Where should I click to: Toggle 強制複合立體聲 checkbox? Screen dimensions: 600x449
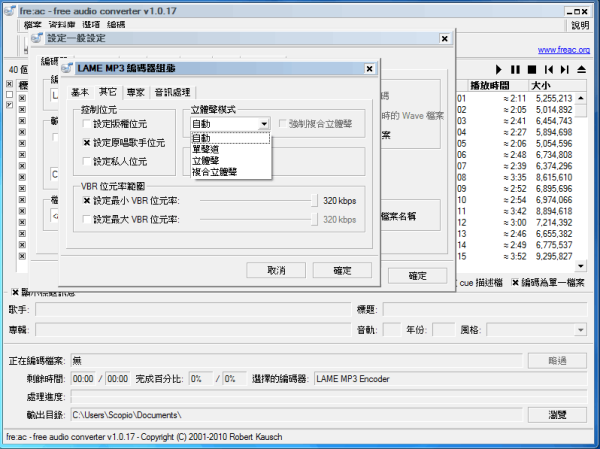(x=283, y=124)
